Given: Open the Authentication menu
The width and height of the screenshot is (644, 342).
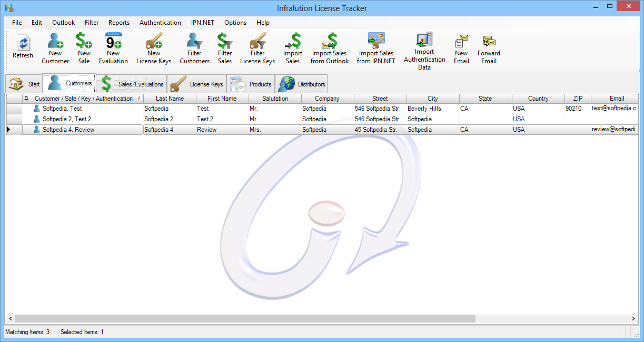Looking at the screenshot, I should pos(160,23).
